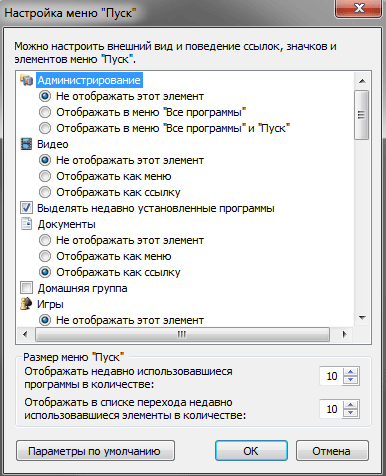The width and height of the screenshot is (386, 476).
Task: Click the jump list items number field
Action: (x=331, y=409)
